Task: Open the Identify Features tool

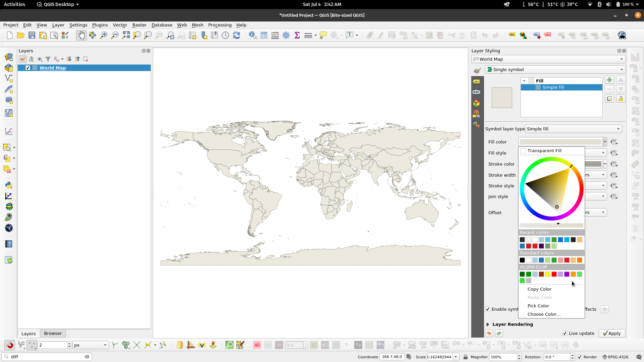Action: pyautogui.click(x=253, y=35)
